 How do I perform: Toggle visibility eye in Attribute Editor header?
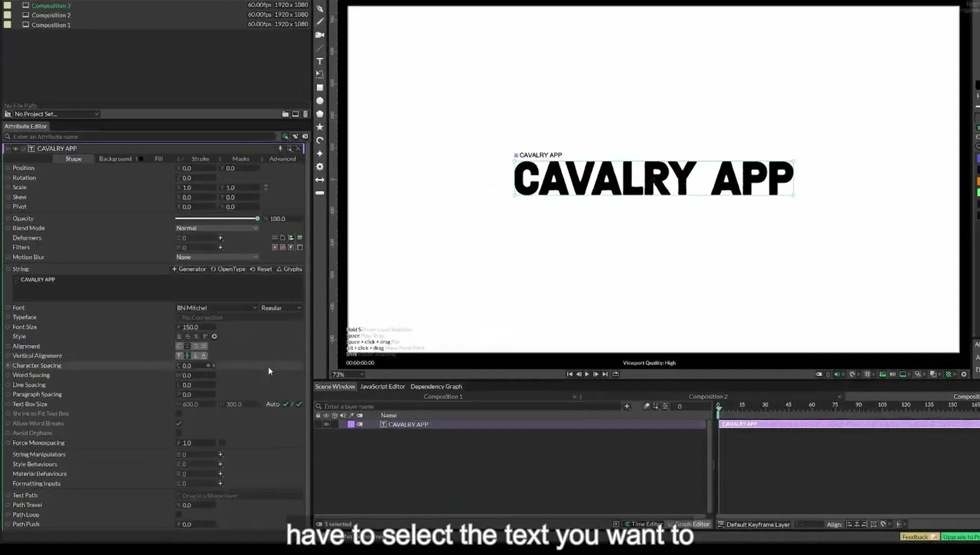(15, 149)
